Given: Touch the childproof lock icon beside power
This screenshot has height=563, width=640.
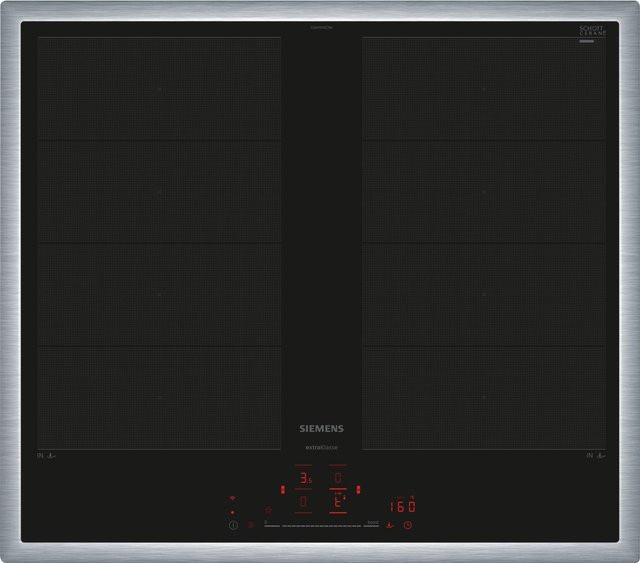Looking at the screenshot, I should coord(251,525).
